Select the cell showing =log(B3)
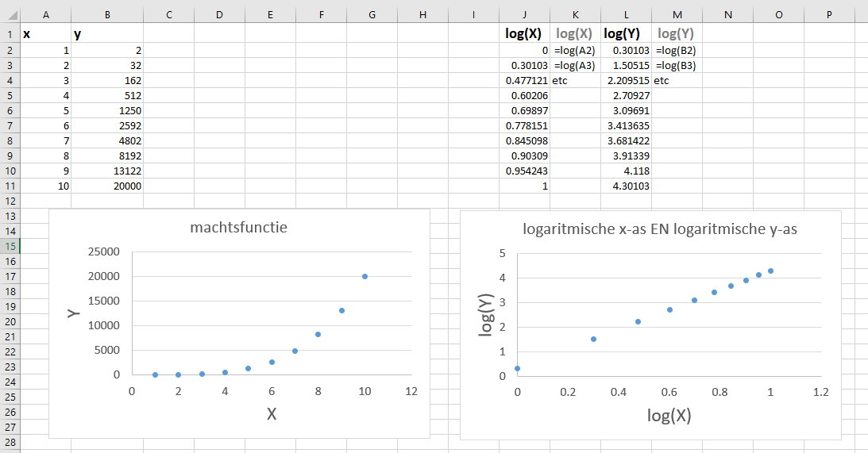 click(x=676, y=65)
